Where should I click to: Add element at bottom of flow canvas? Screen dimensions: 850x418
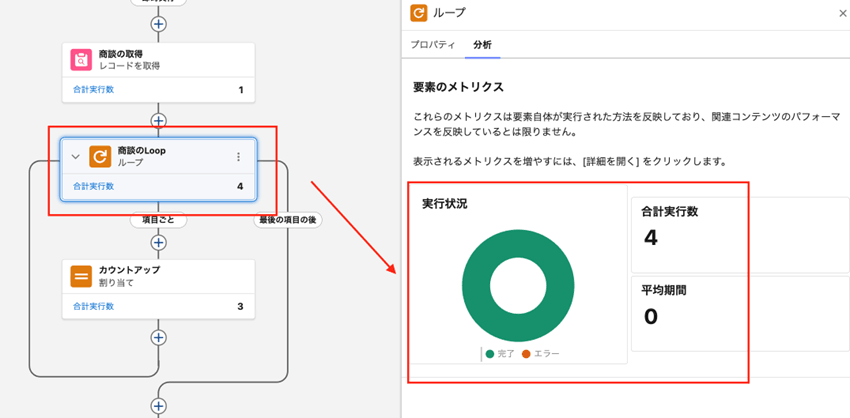[x=158, y=405]
